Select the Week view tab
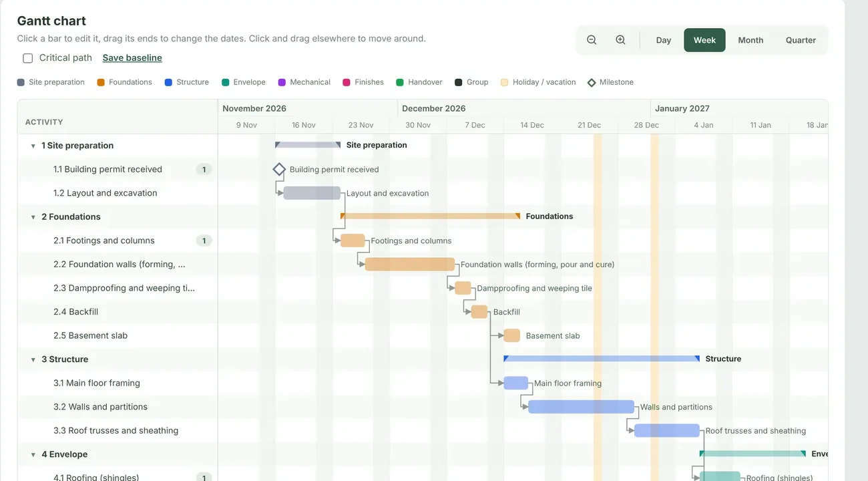 pyautogui.click(x=704, y=40)
